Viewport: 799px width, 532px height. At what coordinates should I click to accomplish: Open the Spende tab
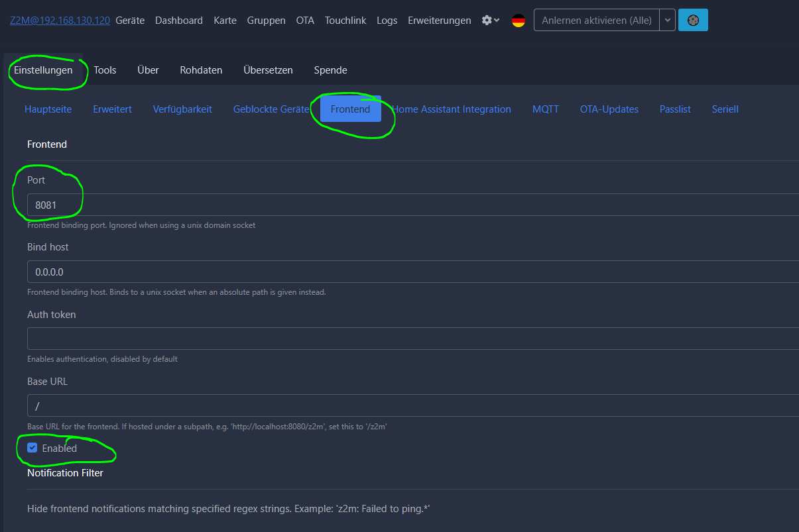(330, 70)
